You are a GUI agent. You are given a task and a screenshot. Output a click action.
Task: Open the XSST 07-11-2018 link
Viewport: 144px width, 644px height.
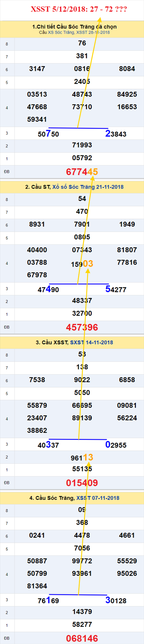[x=98, y=498]
